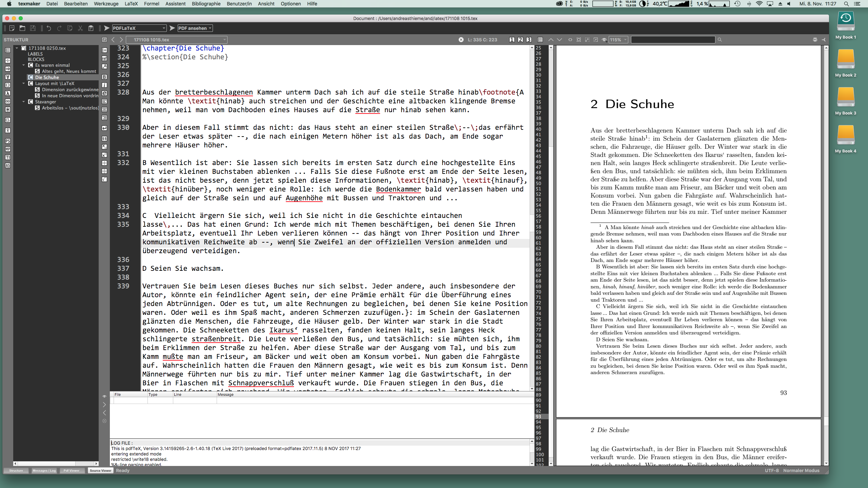Close the current document with the round X button

[x=461, y=40]
